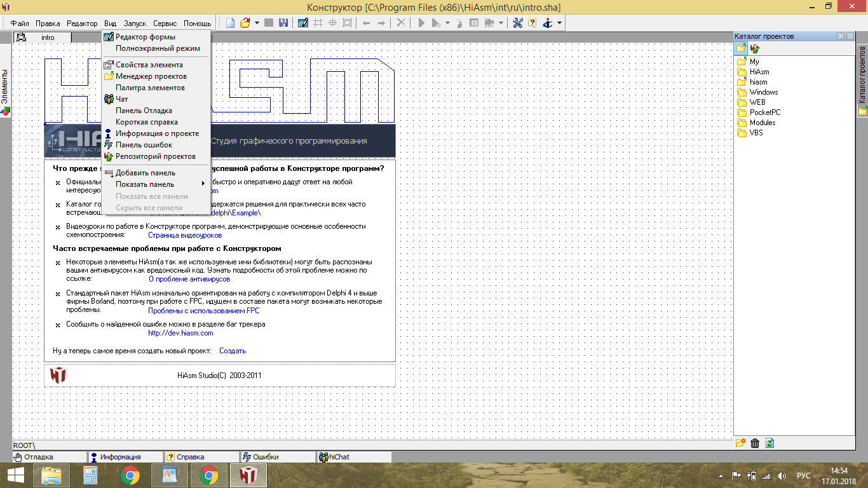
Task: Open Проблемы с использованием FPC link
Action: [x=203, y=311]
